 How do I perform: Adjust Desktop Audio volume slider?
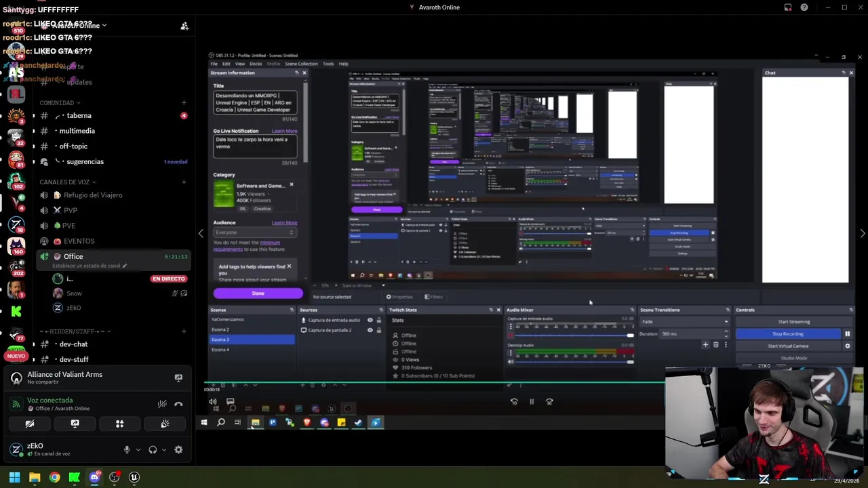click(574, 361)
